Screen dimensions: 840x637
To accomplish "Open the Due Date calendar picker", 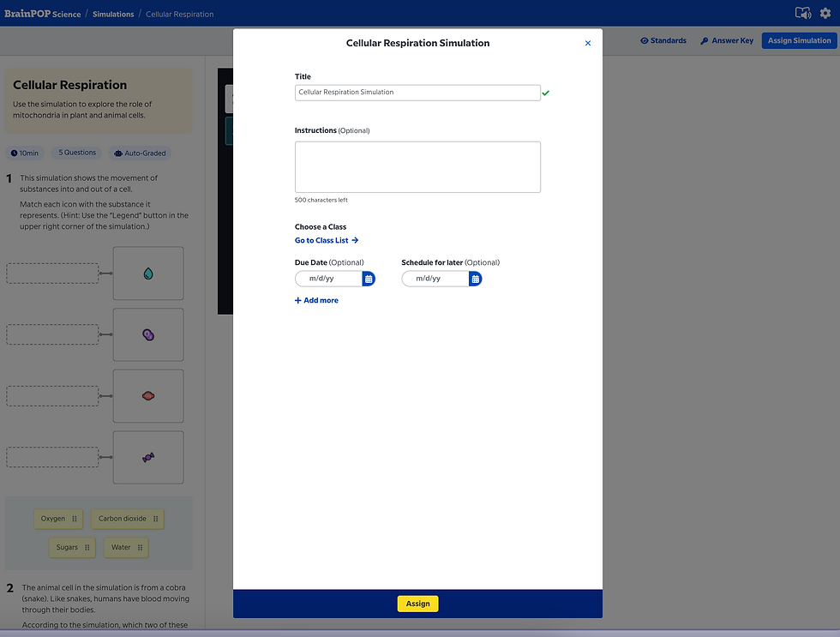I will click(x=369, y=279).
